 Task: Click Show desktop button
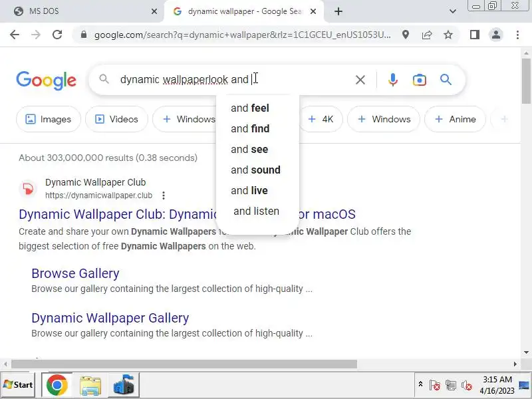tap(525, 385)
